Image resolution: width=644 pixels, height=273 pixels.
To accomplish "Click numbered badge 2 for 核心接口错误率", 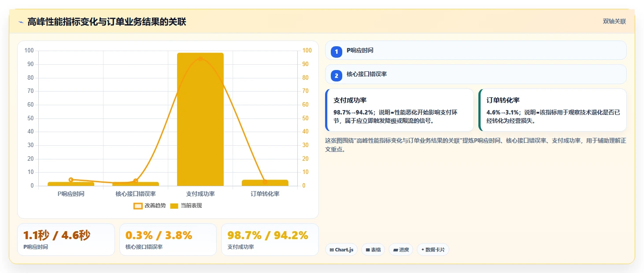I will point(337,76).
